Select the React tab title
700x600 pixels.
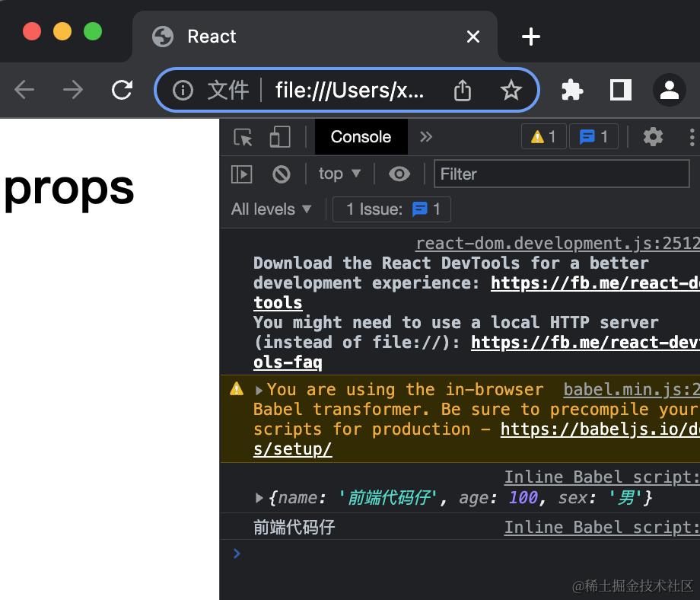(x=212, y=37)
